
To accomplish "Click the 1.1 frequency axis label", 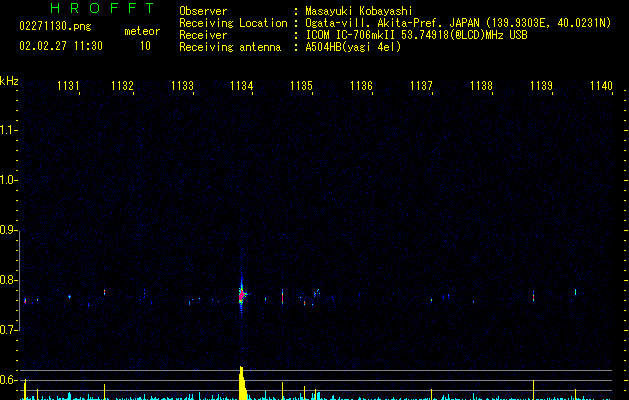I will click(8, 130).
